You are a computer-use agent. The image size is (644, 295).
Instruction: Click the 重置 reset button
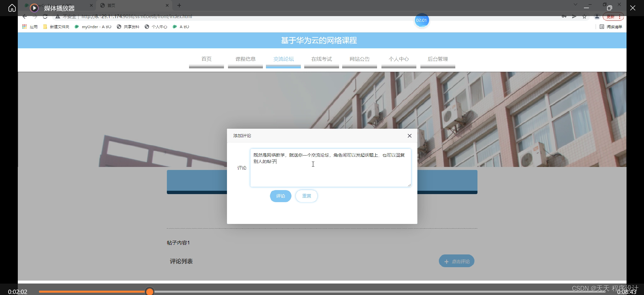(307, 196)
